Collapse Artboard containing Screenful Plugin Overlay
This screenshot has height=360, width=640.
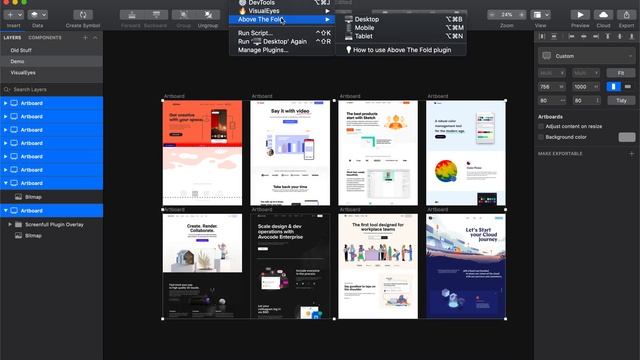6,211
